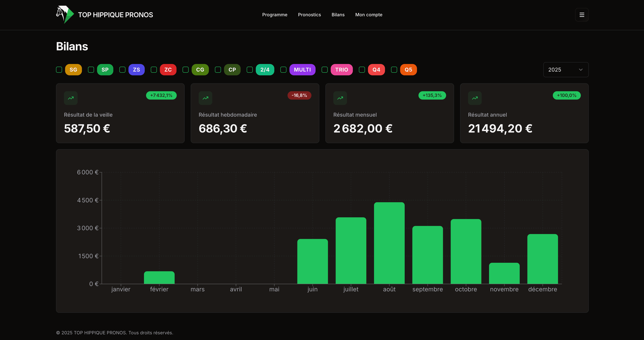This screenshot has width=644, height=340.
Task: Click trend icon on Résultat mensuel card
Action: coord(340,98)
